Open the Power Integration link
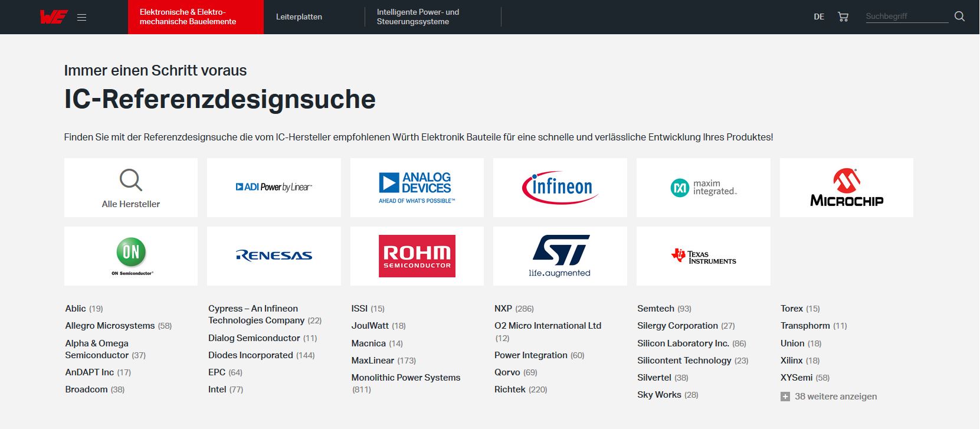This screenshot has width=980, height=429. pos(531,355)
